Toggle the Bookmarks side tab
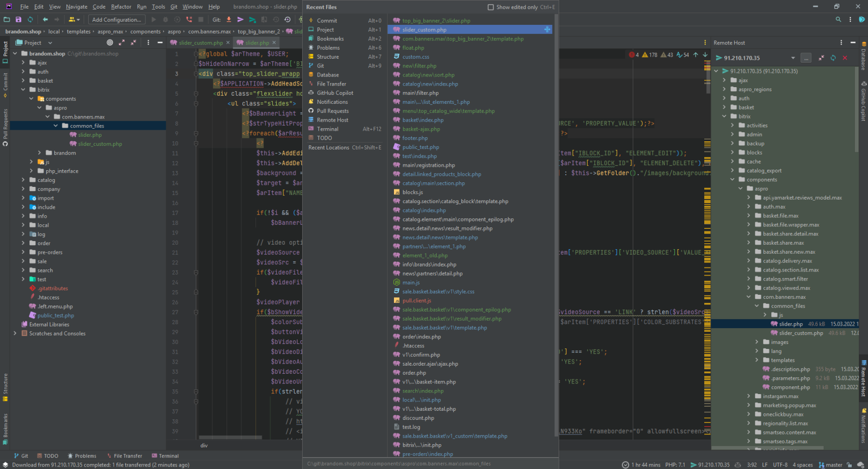 5,429
